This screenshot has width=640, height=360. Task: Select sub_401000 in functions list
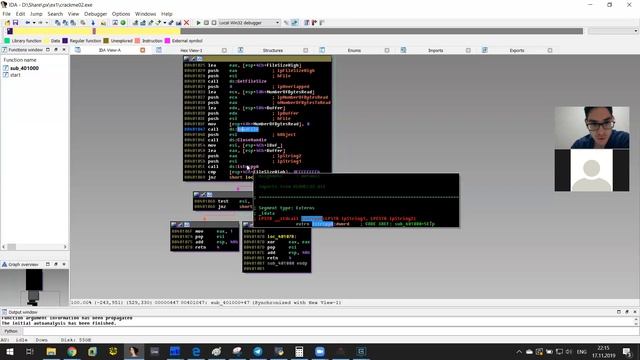click(x=24, y=68)
